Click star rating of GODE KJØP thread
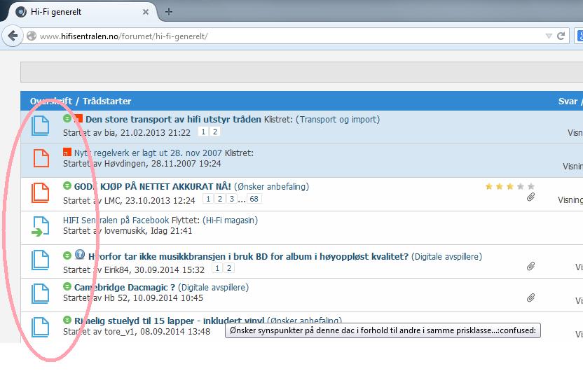Image resolution: width=583 pixels, height=392 pixels. [x=509, y=186]
